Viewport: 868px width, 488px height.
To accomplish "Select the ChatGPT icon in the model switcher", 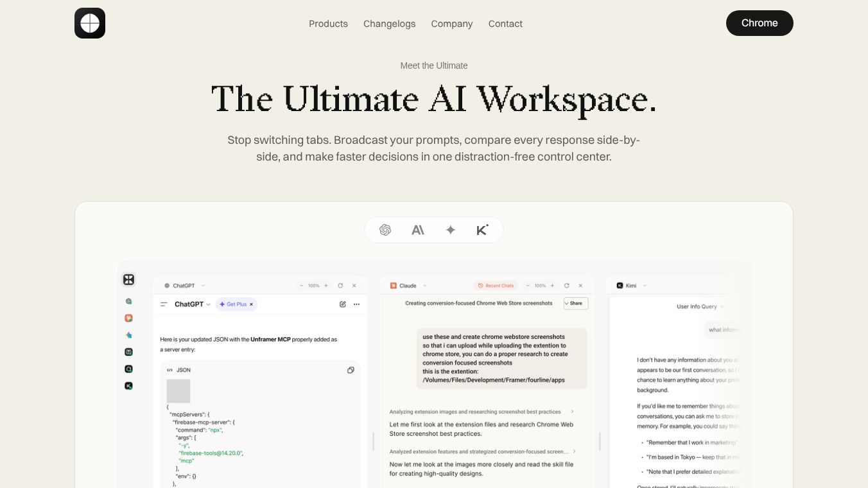I will (385, 230).
